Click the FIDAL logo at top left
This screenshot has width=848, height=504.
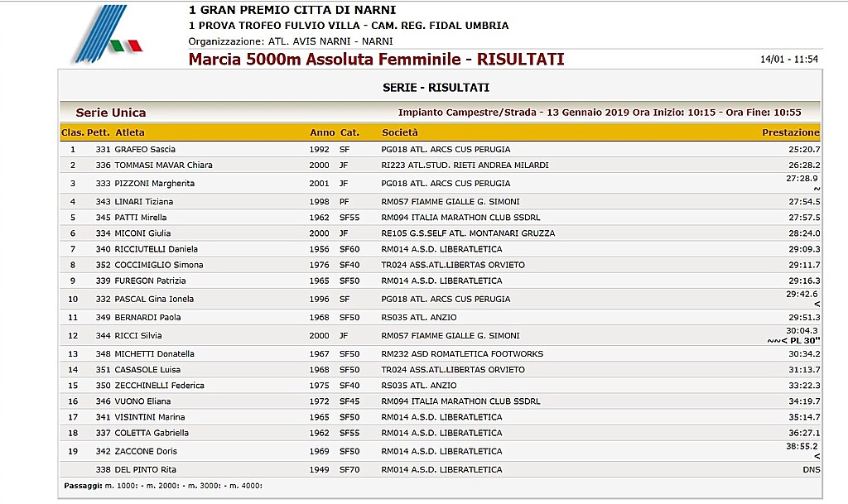click(107, 33)
